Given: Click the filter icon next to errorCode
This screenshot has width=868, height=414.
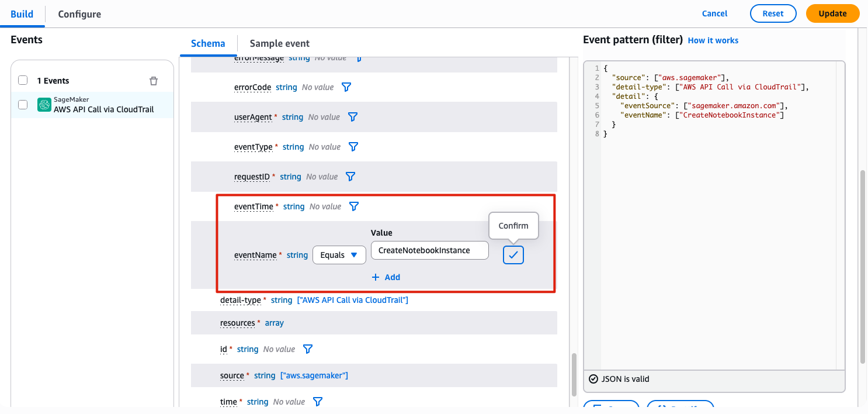Looking at the screenshot, I should 346,87.
